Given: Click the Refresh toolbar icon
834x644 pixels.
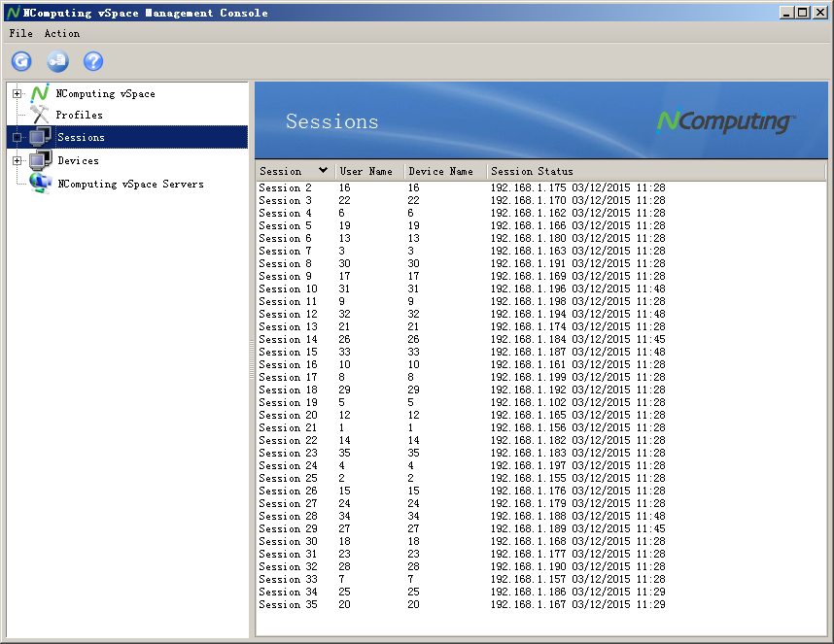Looking at the screenshot, I should [21, 61].
